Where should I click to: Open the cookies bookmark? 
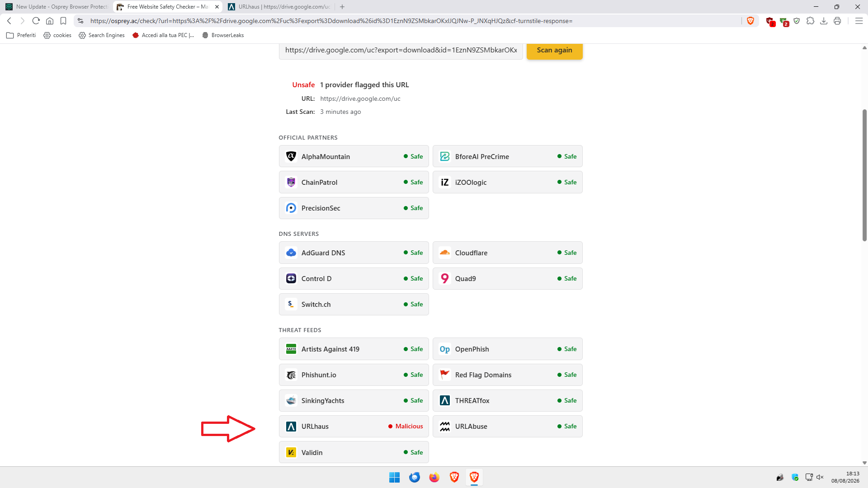(x=57, y=35)
